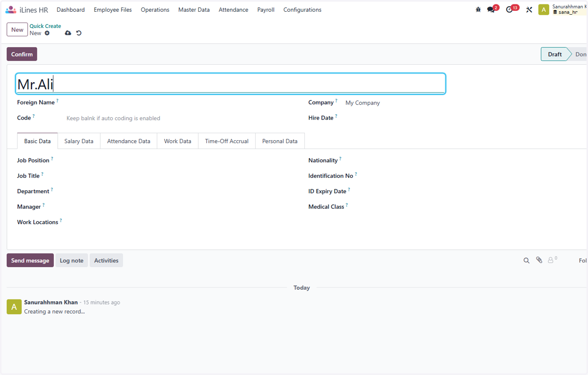This screenshot has height=375, width=588.
Task: Open the gear actions menu next to New
Action: click(47, 33)
